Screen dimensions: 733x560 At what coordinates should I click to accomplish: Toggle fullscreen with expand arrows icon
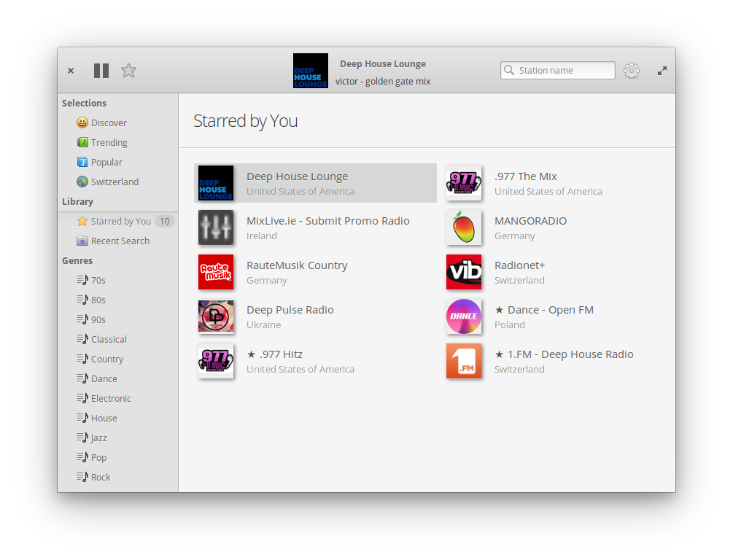[662, 71]
